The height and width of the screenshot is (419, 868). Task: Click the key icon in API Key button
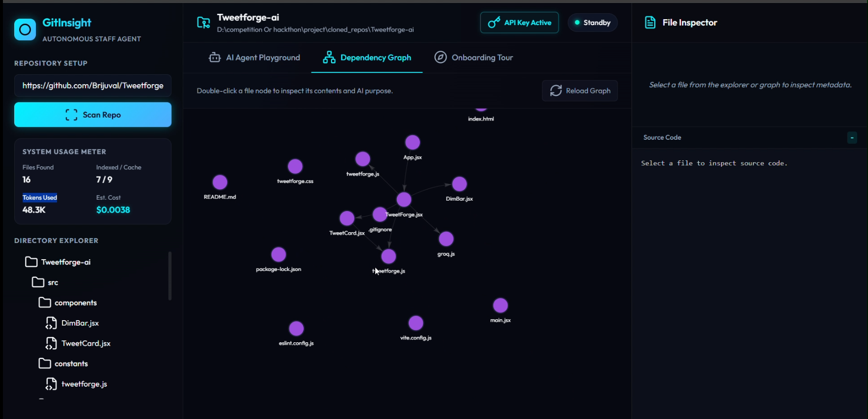494,23
